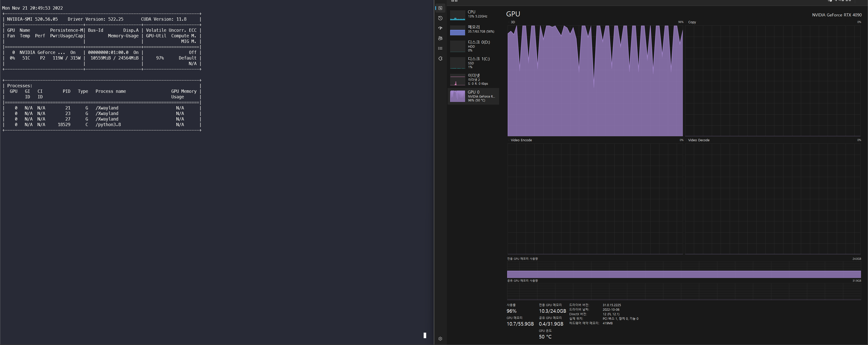This screenshot has width=868, height=345.
Task: Expand the 3D engine dropdown
Action: point(512,22)
